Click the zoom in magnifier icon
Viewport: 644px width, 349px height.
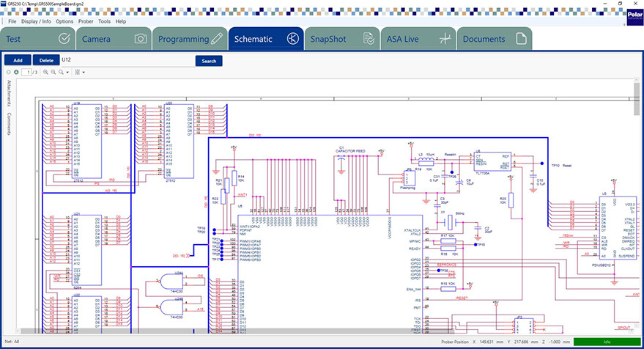(x=45, y=73)
